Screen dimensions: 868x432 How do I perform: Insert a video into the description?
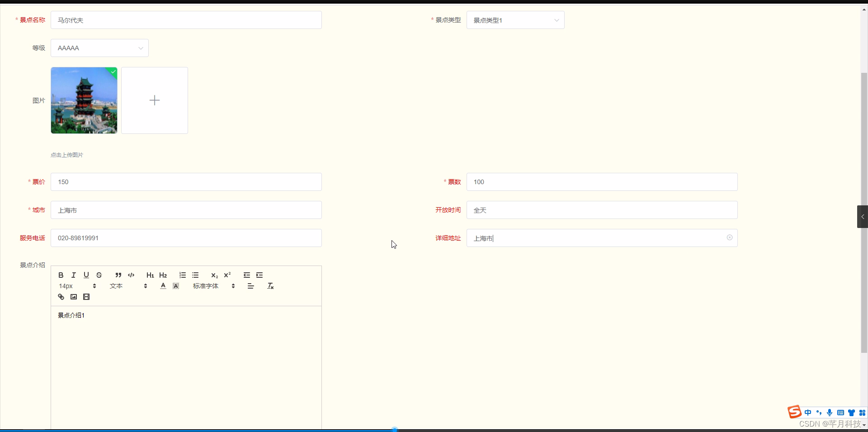[86, 297]
